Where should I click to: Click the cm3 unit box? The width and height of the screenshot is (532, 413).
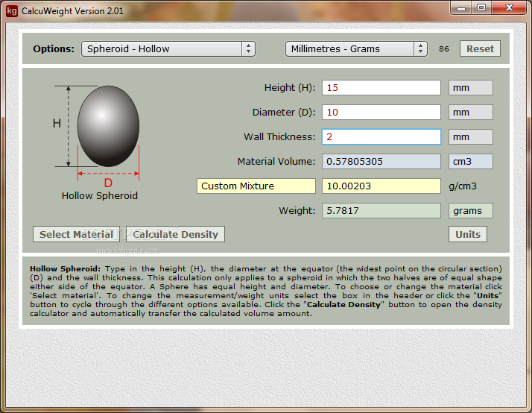[471, 162]
